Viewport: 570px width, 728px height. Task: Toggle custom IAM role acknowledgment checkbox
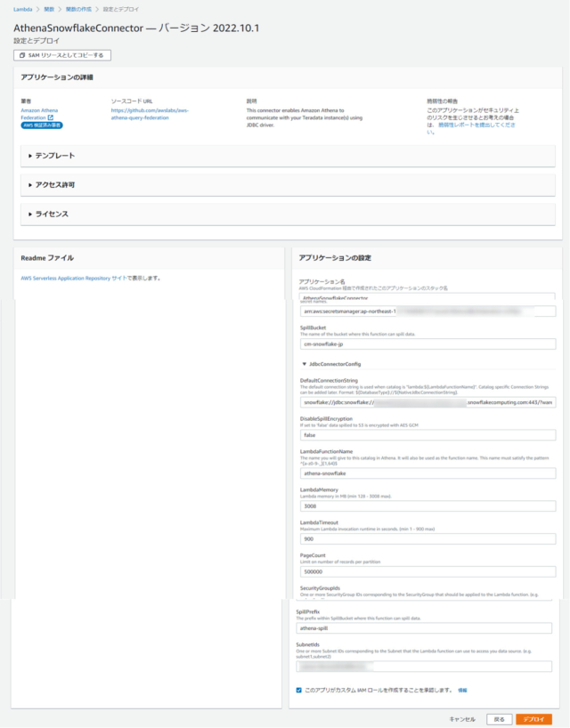click(x=298, y=690)
